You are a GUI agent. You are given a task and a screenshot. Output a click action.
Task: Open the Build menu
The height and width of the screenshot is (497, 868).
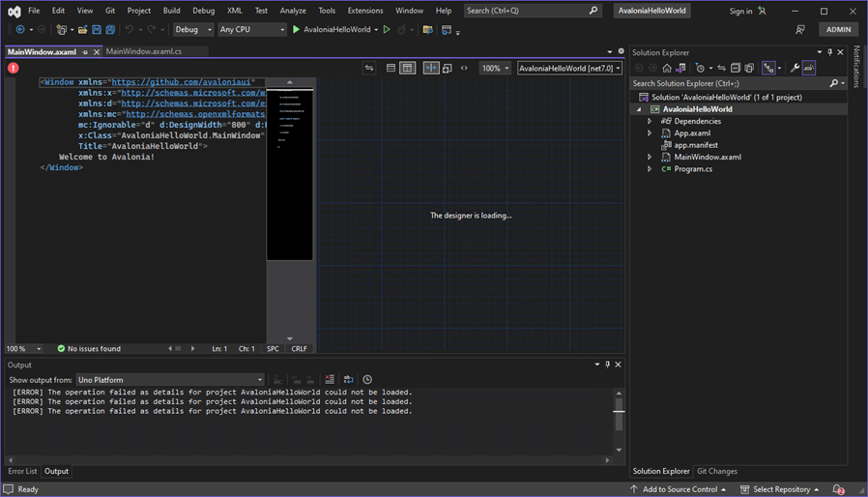point(171,11)
